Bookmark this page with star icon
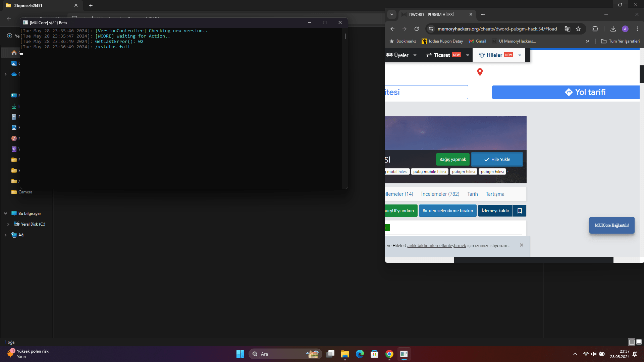 (x=578, y=29)
